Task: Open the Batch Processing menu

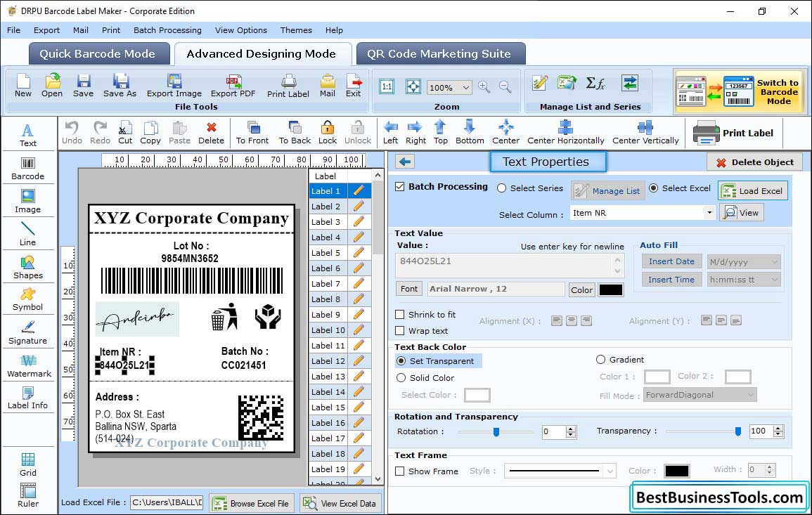Action: pyautogui.click(x=167, y=30)
